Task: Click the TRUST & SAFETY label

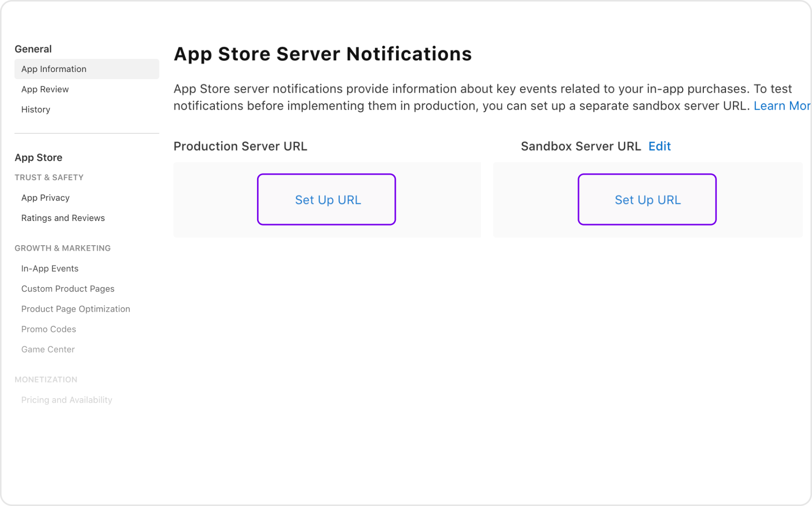Action: pyautogui.click(x=49, y=177)
